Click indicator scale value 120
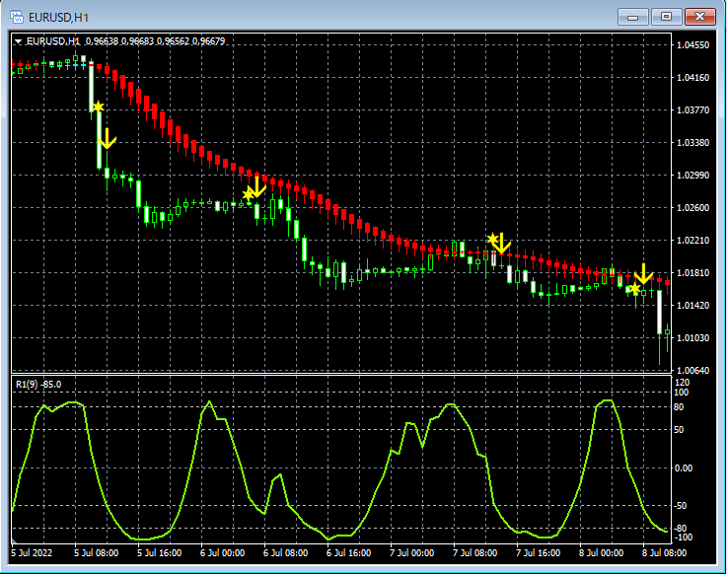Viewport: 728px width, 574px height. [x=682, y=383]
